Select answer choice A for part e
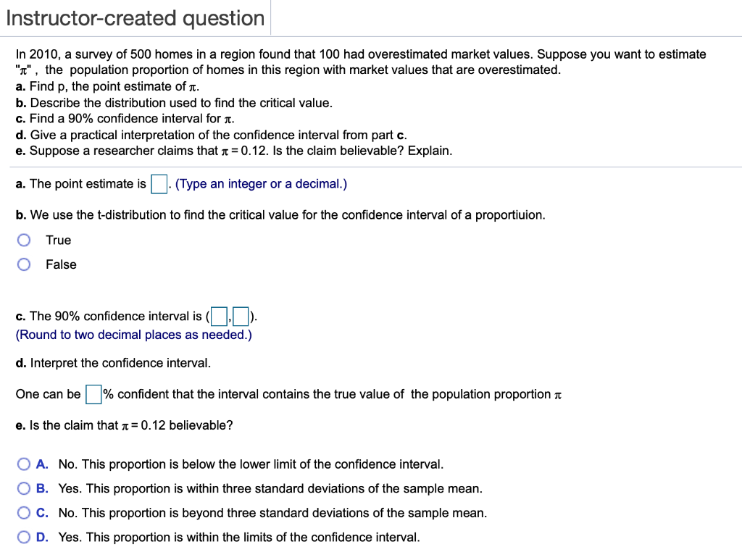Image resolution: width=742 pixels, height=560 pixels. pos(22,464)
